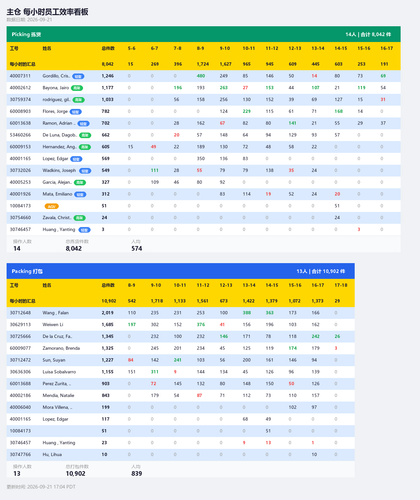Screen dimensions: 420x500
Task: Click the Packing footer average '839'
Action: click(137, 474)
